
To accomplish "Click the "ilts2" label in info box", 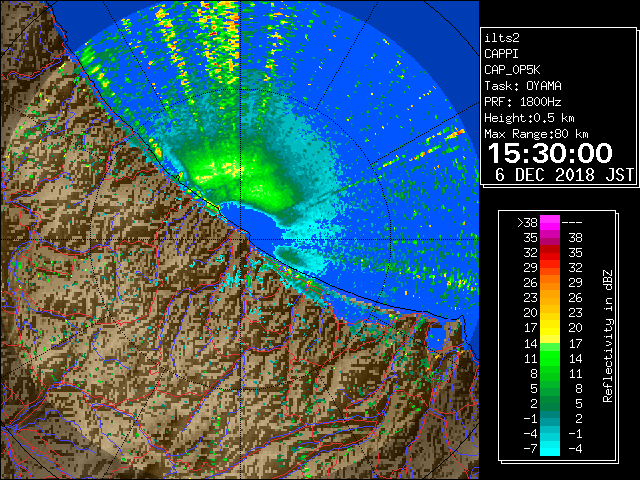I will click(x=502, y=38).
